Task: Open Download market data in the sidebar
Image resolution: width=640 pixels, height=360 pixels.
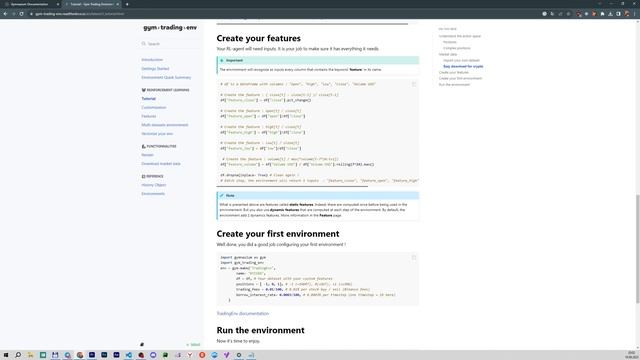Action: (x=161, y=164)
